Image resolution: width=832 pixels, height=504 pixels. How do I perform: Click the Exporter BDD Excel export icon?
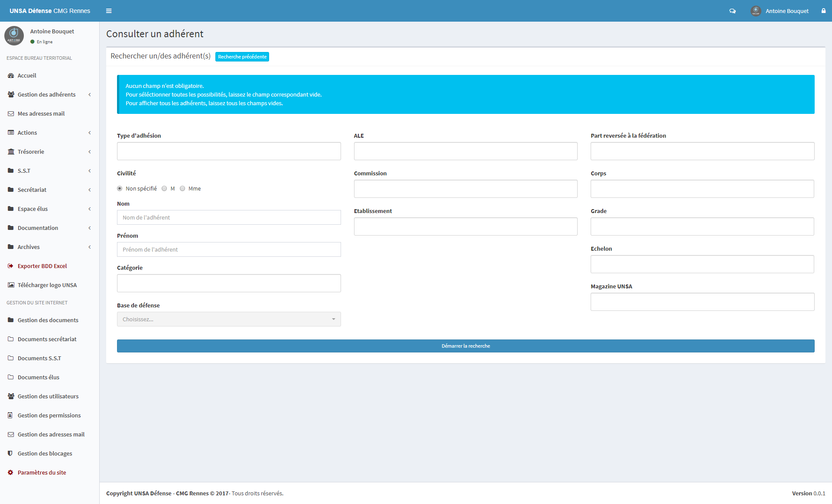[11, 266]
